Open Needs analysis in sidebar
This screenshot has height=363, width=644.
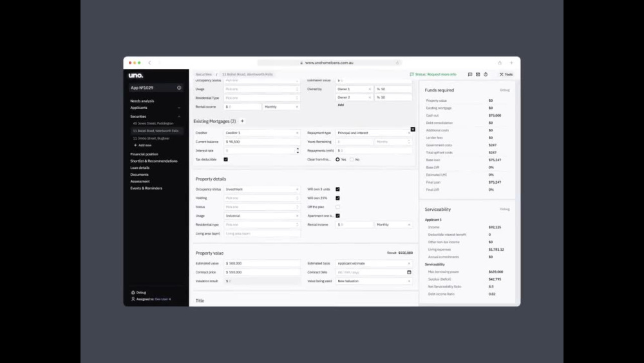[142, 101]
